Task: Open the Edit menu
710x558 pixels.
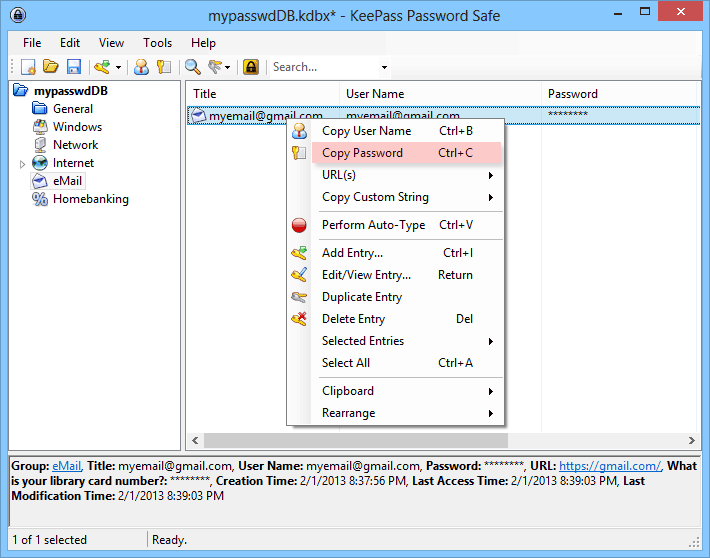Action: (x=70, y=43)
